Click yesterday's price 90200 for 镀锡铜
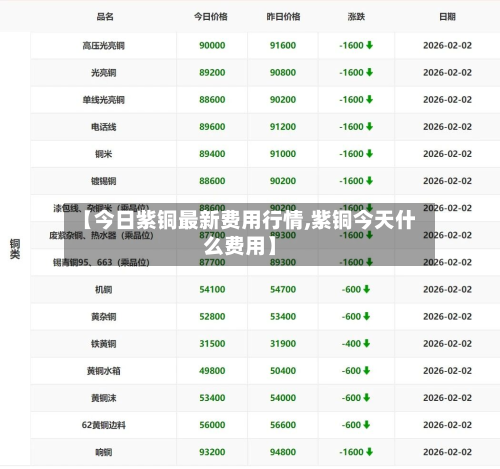Screen dimensions: 500x469 (x=283, y=181)
